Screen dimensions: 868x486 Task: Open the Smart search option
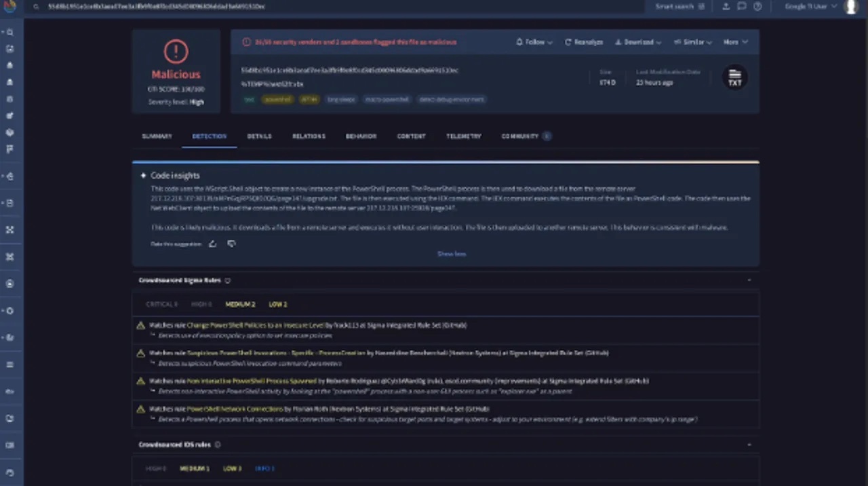point(679,6)
